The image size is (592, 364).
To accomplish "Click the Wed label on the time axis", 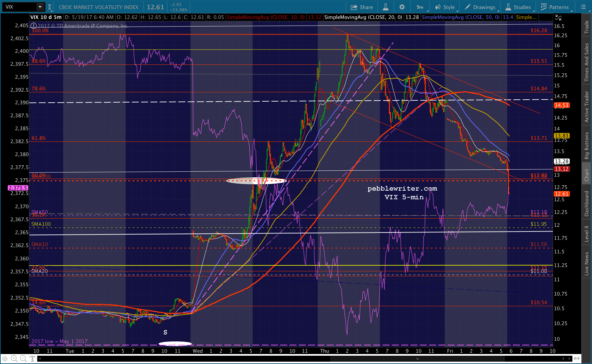I will 198,351.
